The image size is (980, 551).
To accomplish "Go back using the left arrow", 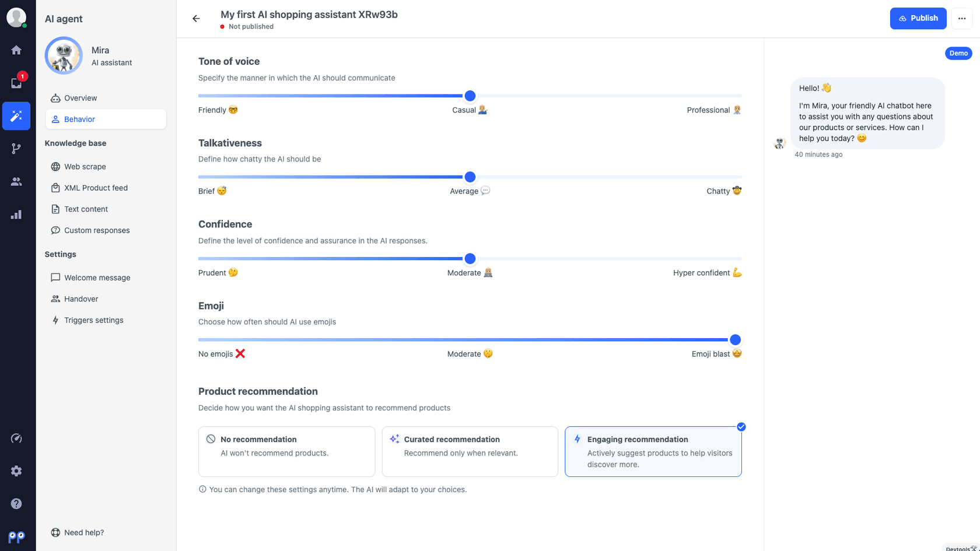I will point(196,19).
